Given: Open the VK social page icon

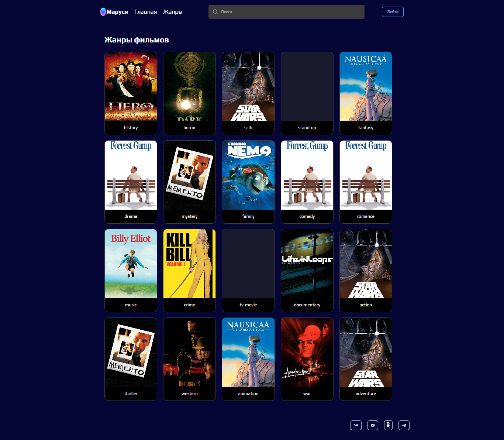Looking at the screenshot, I should (356, 425).
